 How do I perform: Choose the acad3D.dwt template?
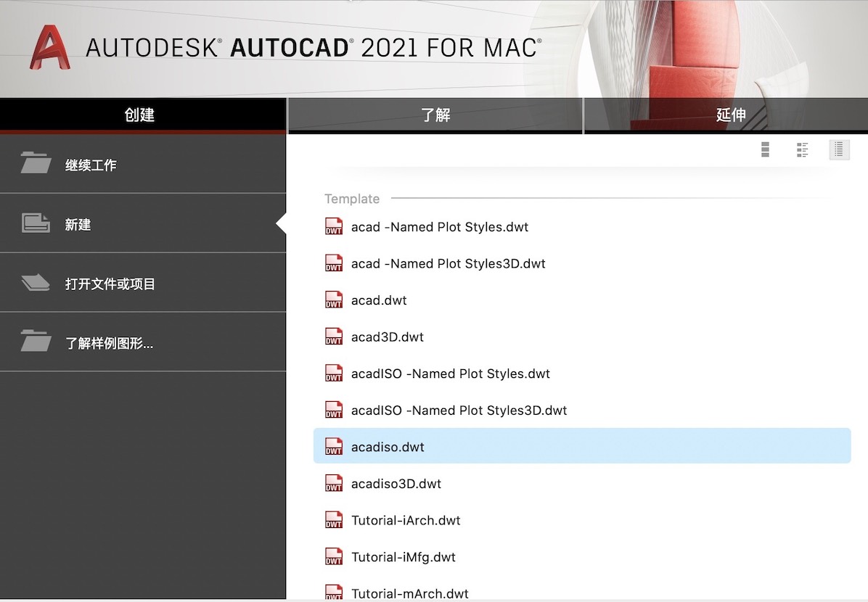coord(582,337)
